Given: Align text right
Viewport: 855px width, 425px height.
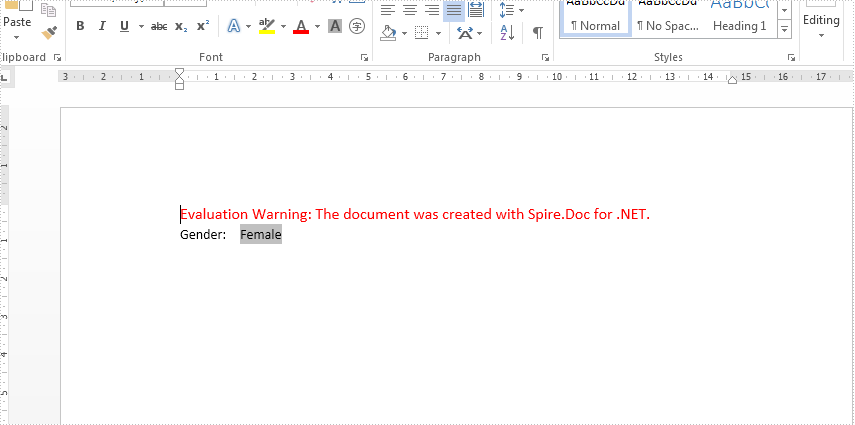Looking at the screenshot, I should [x=432, y=10].
